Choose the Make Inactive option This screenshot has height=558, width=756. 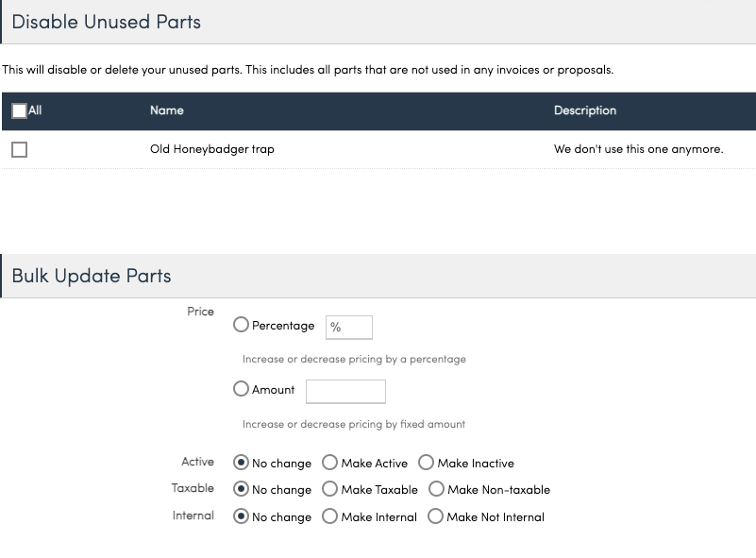[x=426, y=463]
